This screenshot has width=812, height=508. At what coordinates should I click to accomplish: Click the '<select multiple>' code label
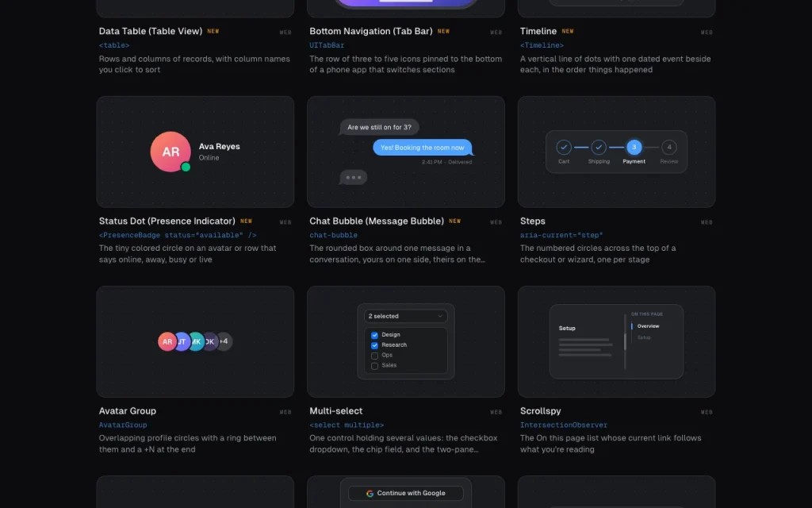tap(347, 425)
